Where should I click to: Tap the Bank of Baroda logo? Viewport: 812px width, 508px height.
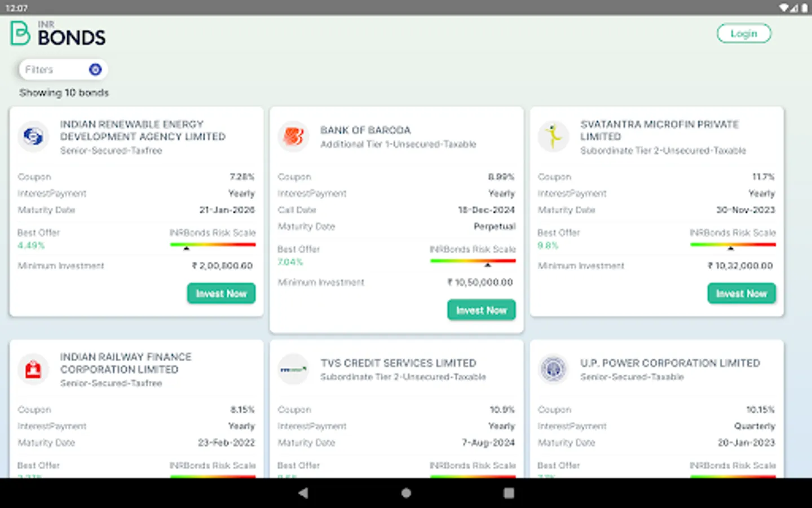293,137
